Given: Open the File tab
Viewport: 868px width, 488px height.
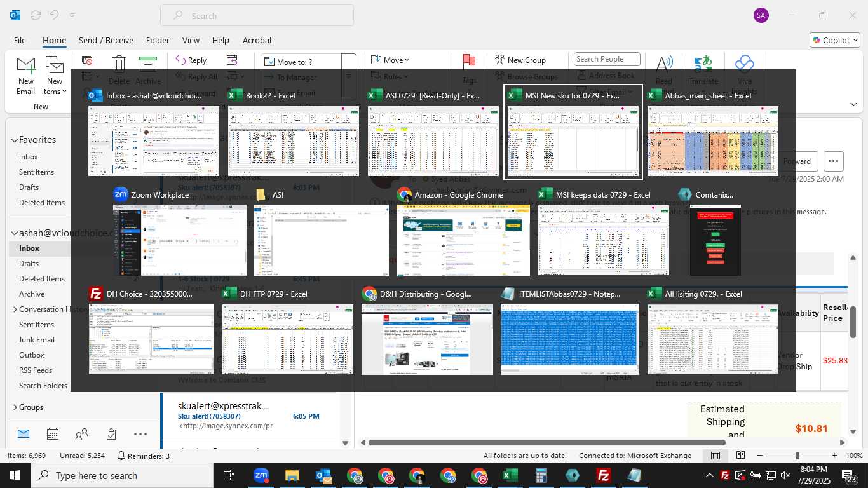Looking at the screenshot, I should pos(20,40).
